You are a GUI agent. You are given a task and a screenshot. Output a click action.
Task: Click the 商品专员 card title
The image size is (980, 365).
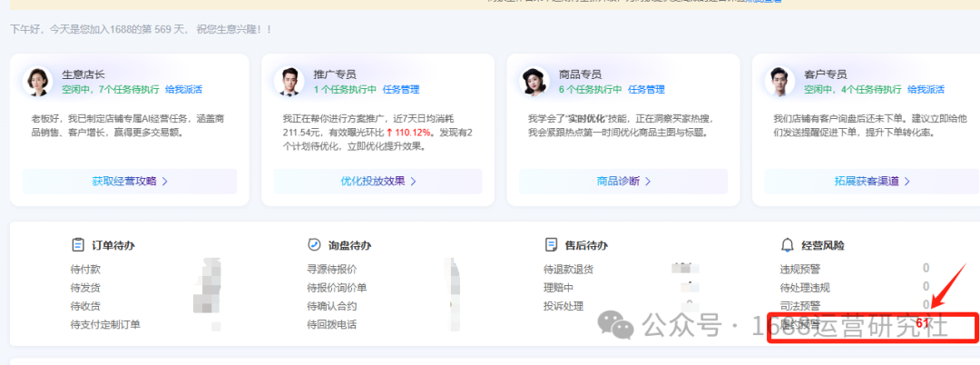[580, 74]
